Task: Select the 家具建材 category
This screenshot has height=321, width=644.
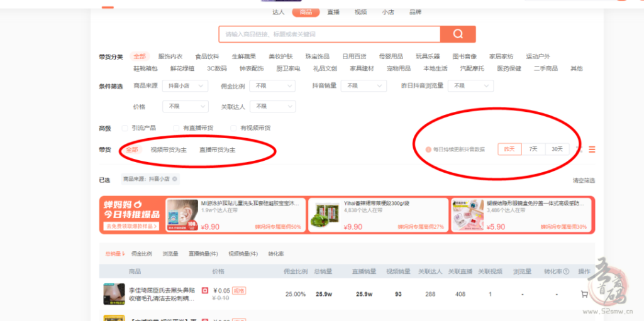Action: click(362, 68)
